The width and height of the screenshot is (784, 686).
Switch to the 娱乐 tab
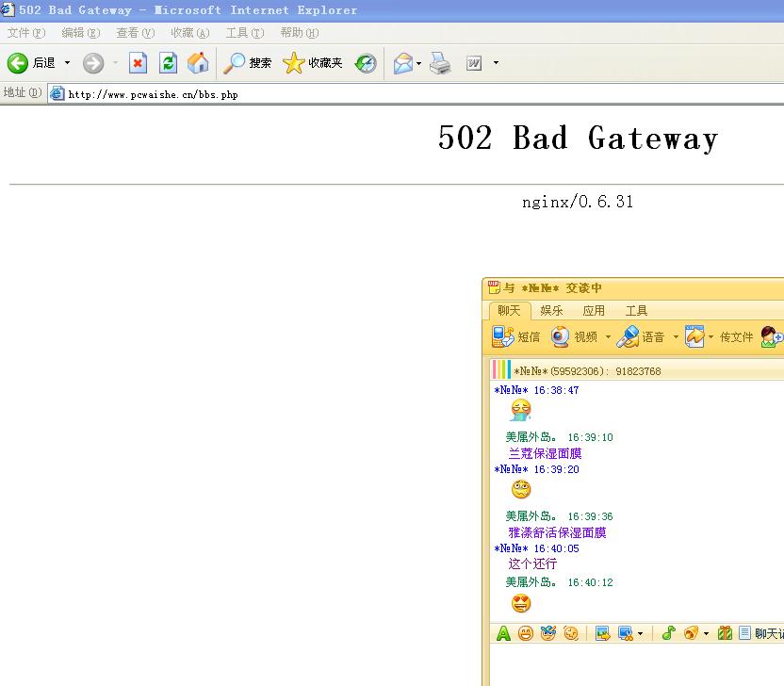551,311
